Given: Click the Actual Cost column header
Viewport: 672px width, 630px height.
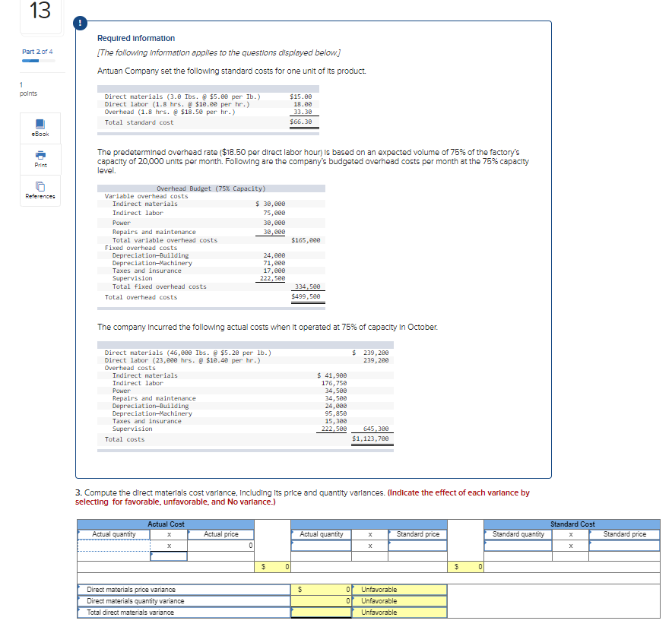Looking at the screenshot, I should tap(166, 524).
